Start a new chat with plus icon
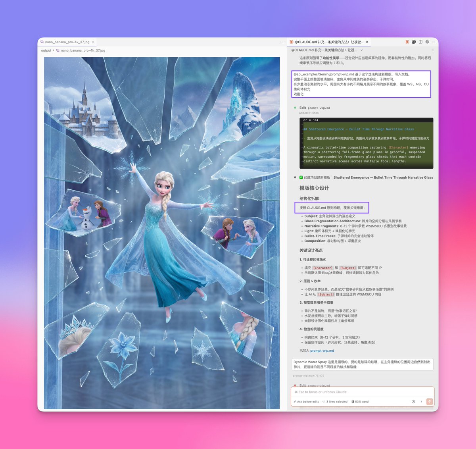Screen dimensions: 476x449 pos(433,50)
